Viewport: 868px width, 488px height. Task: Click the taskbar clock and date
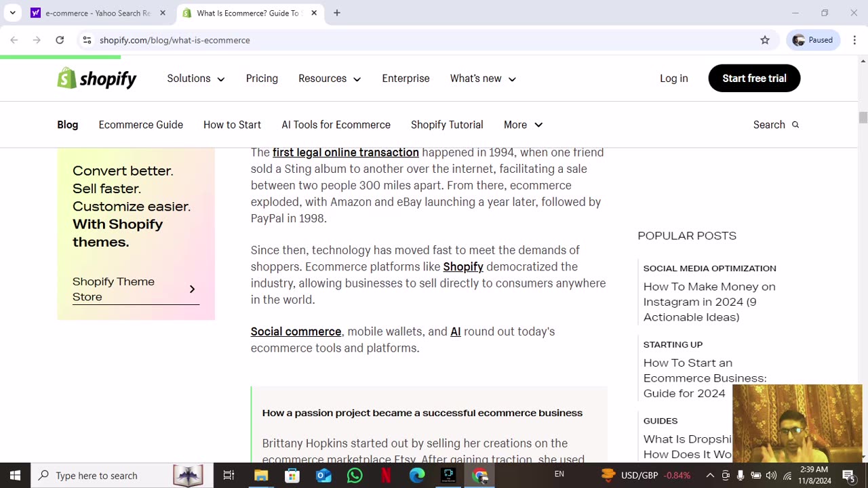(x=814, y=475)
